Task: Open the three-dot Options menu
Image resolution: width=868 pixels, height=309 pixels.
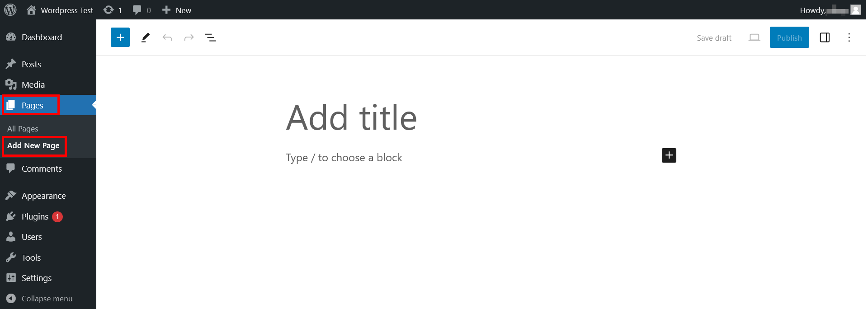Action: (x=849, y=37)
